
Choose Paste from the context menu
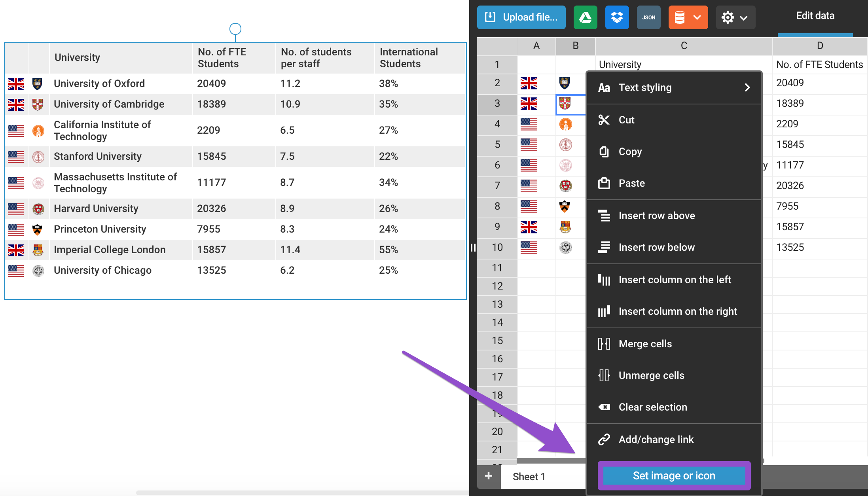[x=674, y=183]
